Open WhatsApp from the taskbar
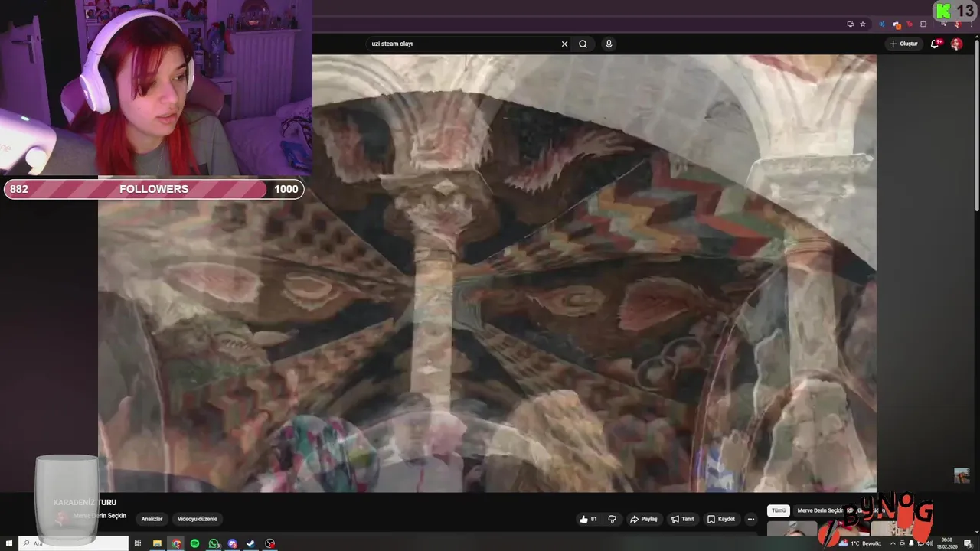 tap(214, 543)
